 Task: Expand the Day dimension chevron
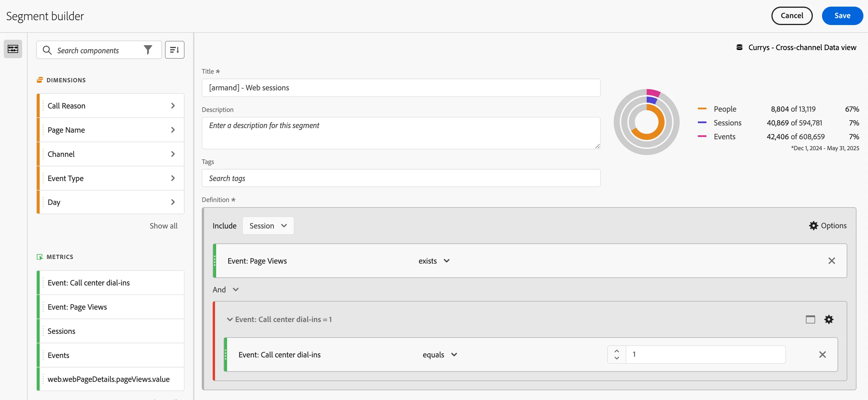point(173,202)
